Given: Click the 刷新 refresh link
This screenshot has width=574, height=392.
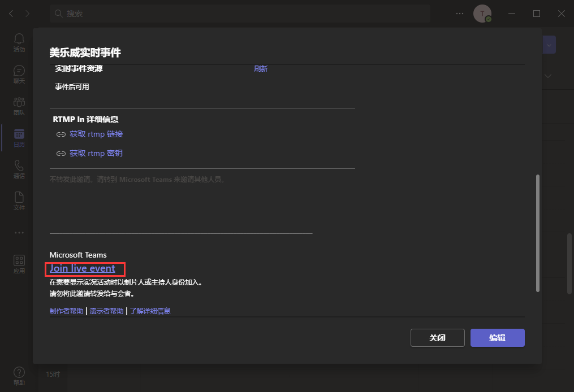Looking at the screenshot, I should coord(261,69).
